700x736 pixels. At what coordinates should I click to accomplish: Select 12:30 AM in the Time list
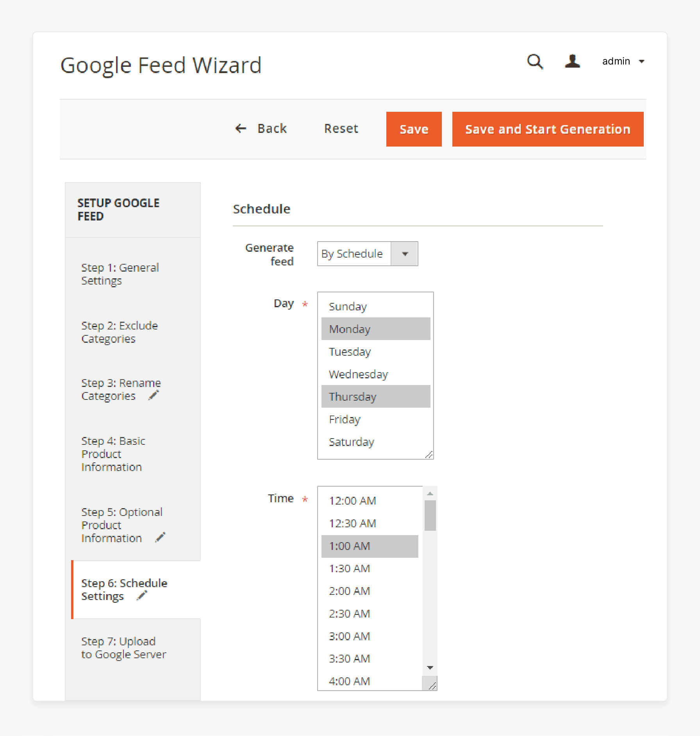pyautogui.click(x=370, y=523)
